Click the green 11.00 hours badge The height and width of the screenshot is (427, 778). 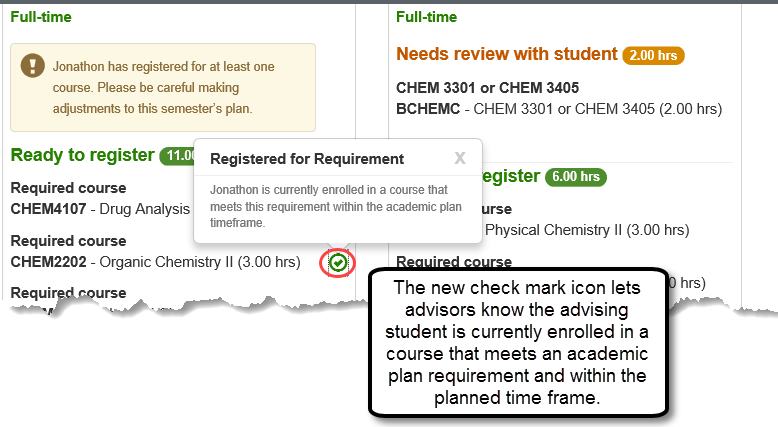coord(177,156)
